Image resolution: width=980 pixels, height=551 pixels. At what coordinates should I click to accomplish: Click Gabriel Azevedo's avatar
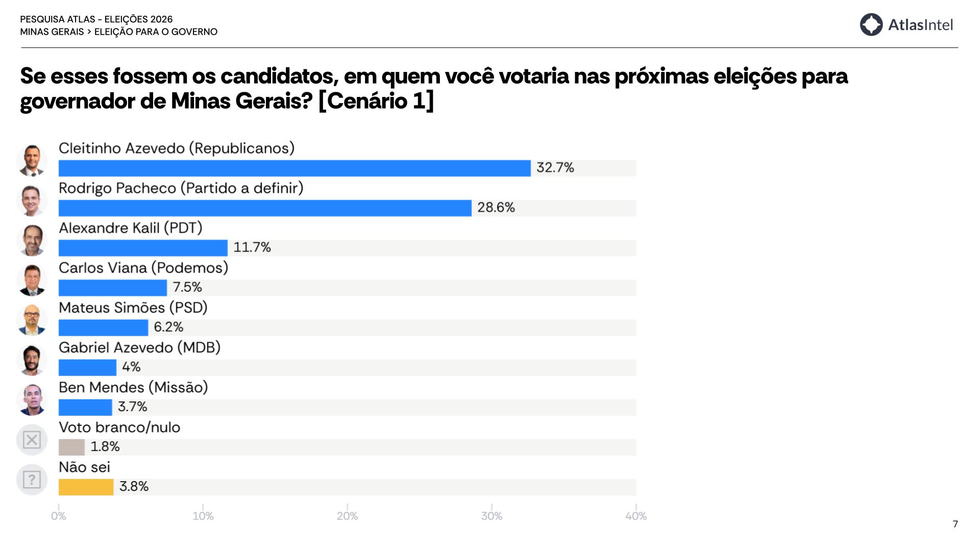pos(32,359)
